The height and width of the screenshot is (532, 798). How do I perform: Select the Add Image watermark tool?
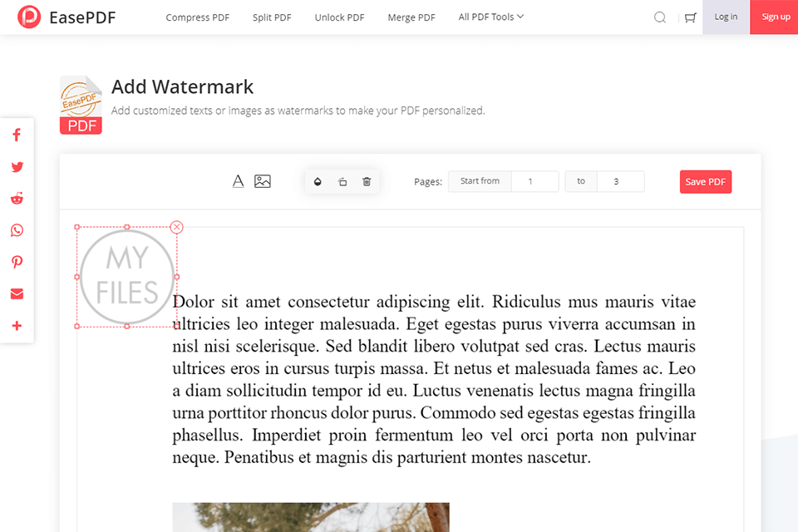[x=263, y=181]
